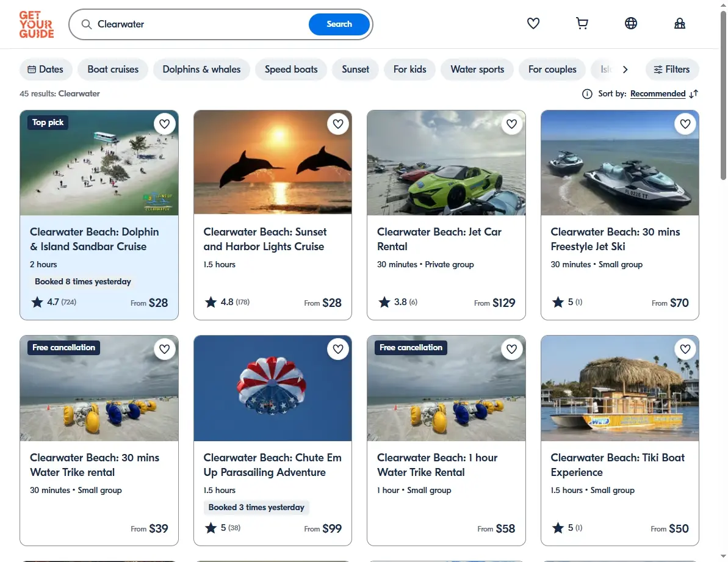Open Chute Em Up Parasailing Adventure title
728x562 pixels.
273,464
